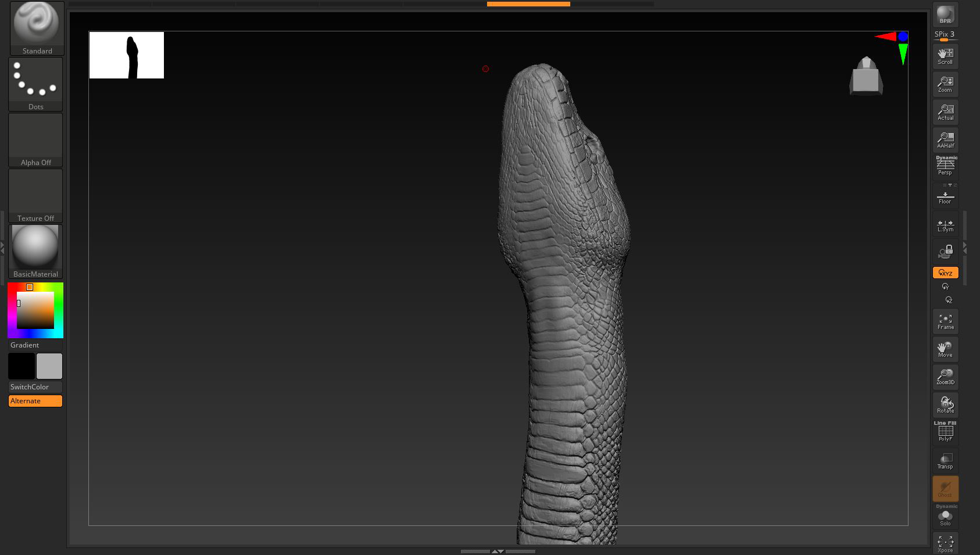Click the Actual size icon
This screenshot has width=980, height=555.
click(945, 111)
